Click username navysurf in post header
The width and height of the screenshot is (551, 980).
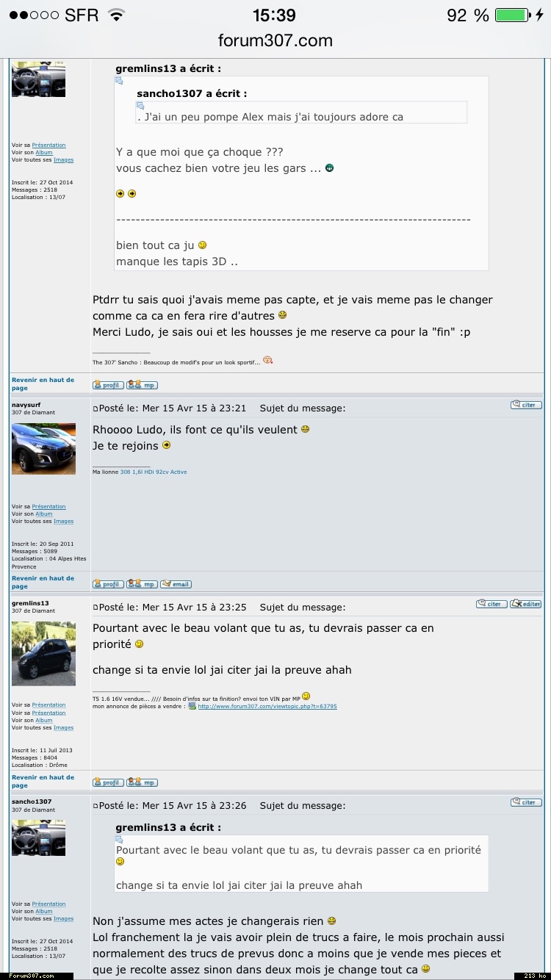(x=26, y=405)
